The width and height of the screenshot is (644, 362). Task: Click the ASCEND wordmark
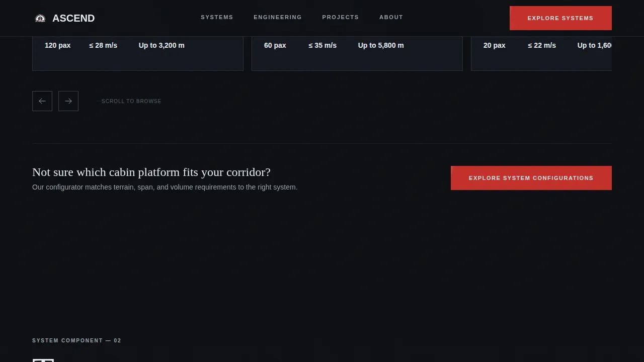click(x=73, y=18)
